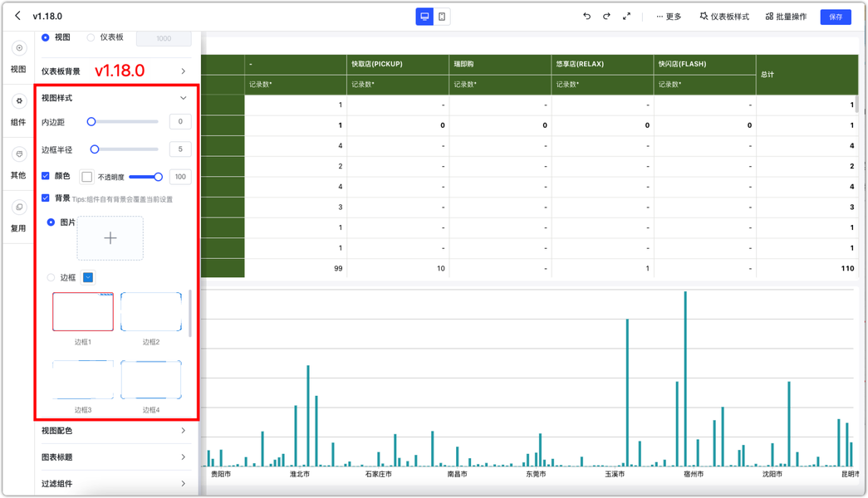Click the disabled 1000 width field

(x=164, y=38)
